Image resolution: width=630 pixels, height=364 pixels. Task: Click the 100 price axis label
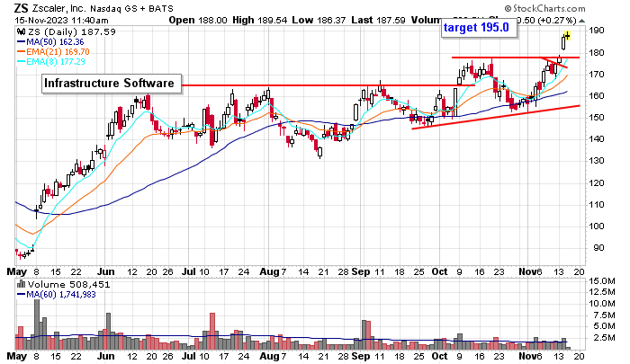[597, 226]
